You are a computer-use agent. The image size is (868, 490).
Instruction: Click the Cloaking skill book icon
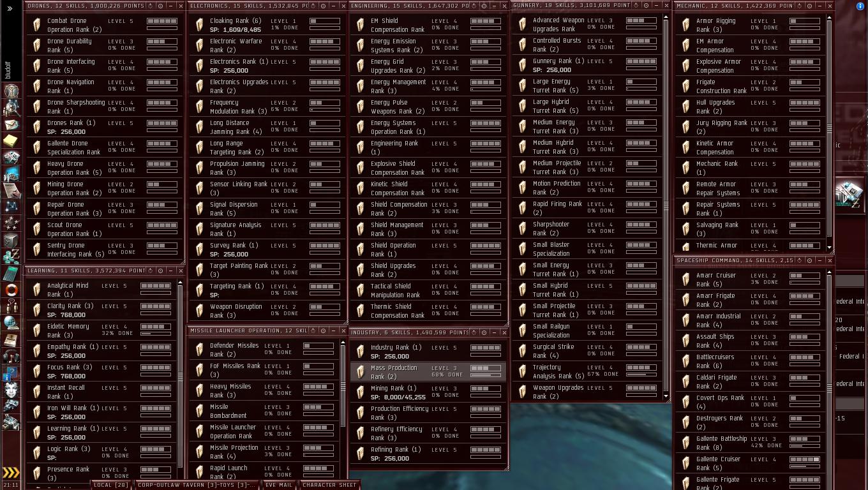(x=200, y=25)
